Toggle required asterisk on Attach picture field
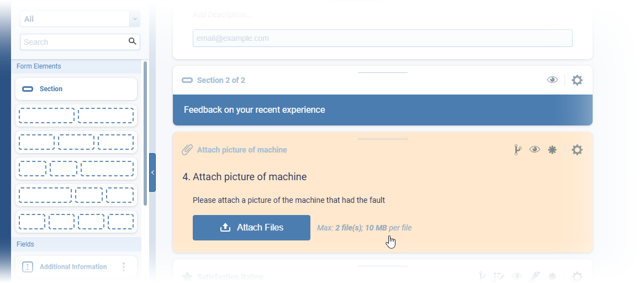 coord(552,150)
